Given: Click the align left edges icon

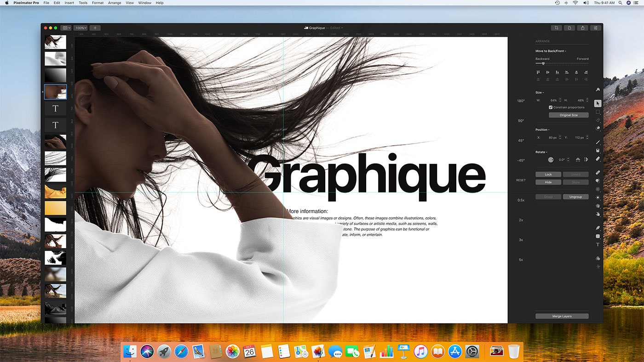Looking at the screenshot, I should pyautogui.click(x=538, y=72).
